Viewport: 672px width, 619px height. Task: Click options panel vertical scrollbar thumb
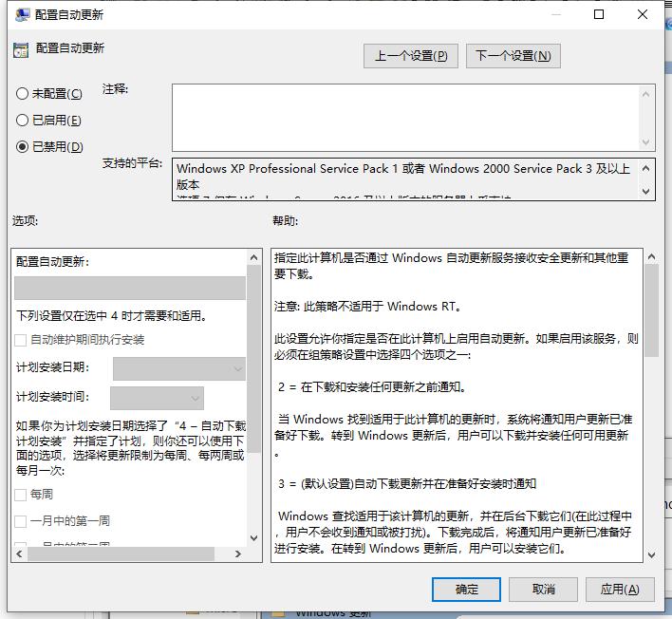(x=253, y=358)
